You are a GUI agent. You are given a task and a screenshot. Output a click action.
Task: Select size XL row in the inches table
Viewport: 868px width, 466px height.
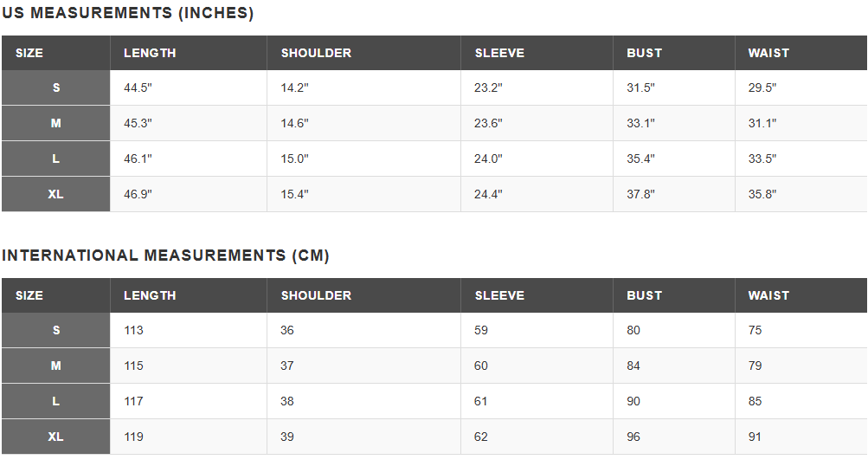click(x=56, y=194)
